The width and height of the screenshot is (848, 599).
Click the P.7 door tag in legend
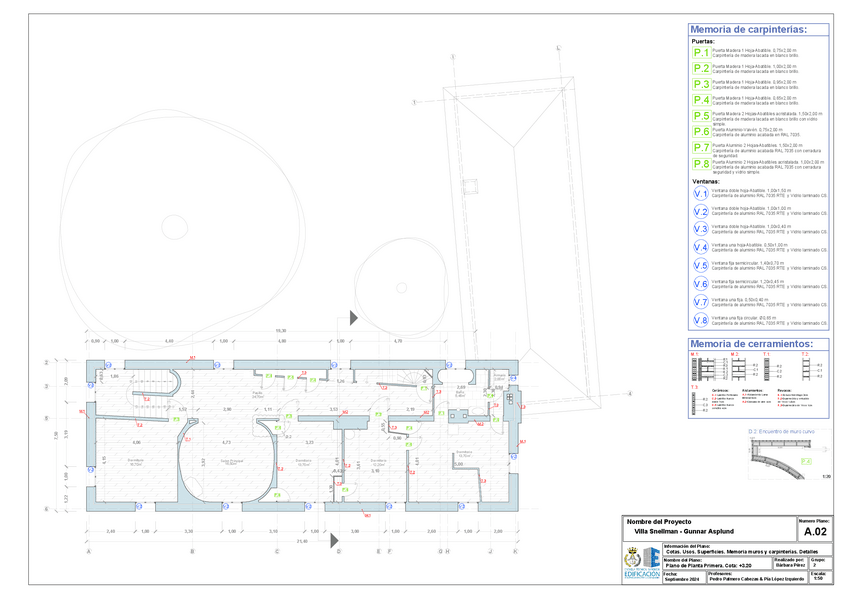pyautogui.click(x=701, y=147)
